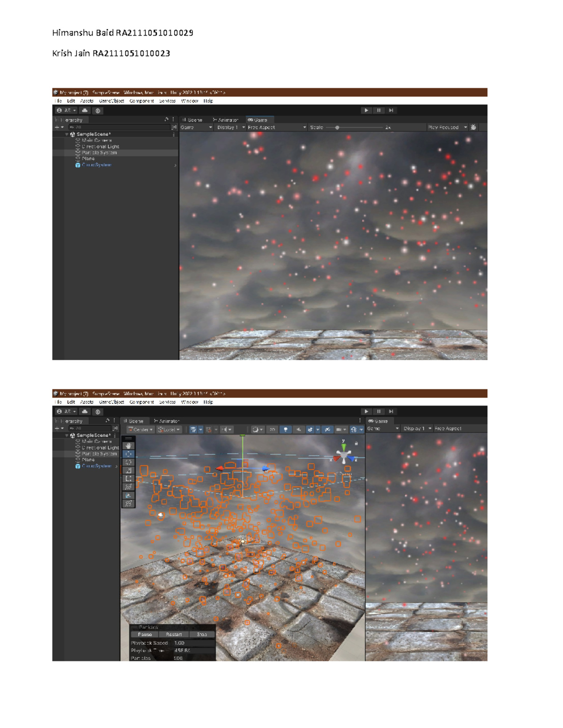The image size is (563, 728).
Task: Select the Rect tool in Scene toolbar
Action: point(128,479)
